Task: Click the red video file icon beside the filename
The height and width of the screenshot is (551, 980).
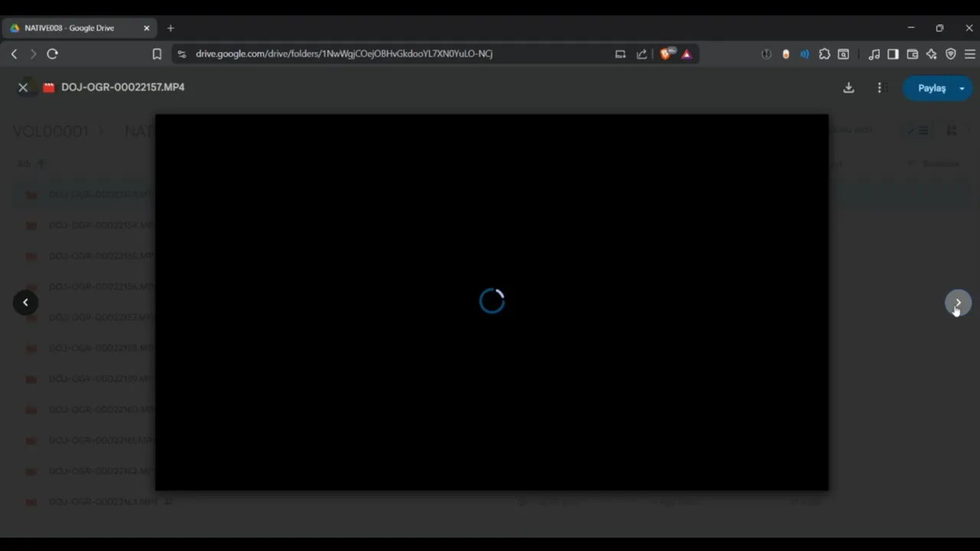Action: (x=49, y=87)
